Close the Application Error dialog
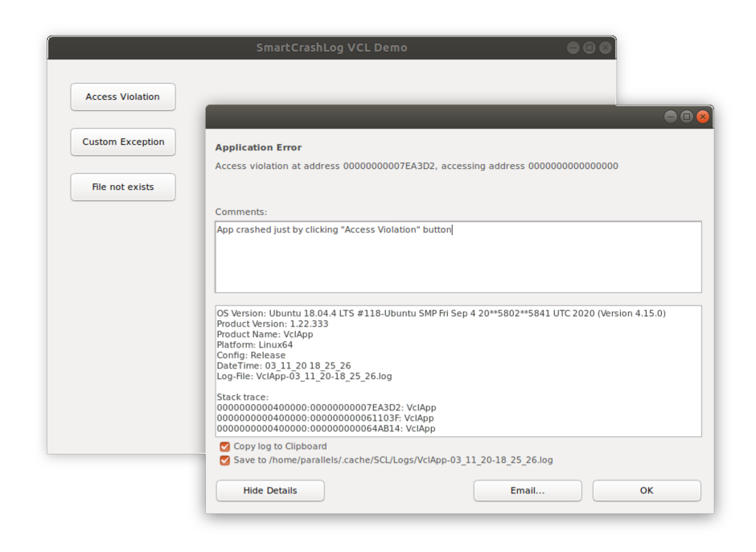The height and width of the screenshot is (552, 756). 703,117
